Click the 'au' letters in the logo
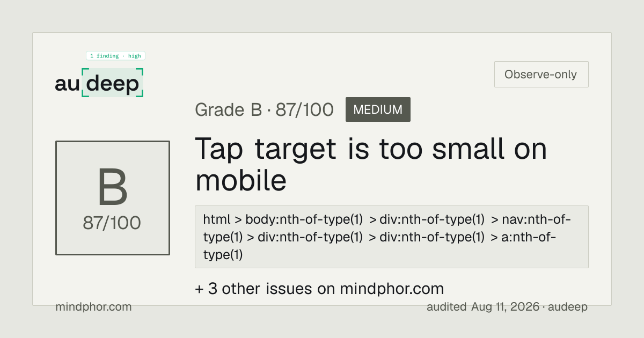The width and height of the screenshot is (644, 338). coord(68,85)
